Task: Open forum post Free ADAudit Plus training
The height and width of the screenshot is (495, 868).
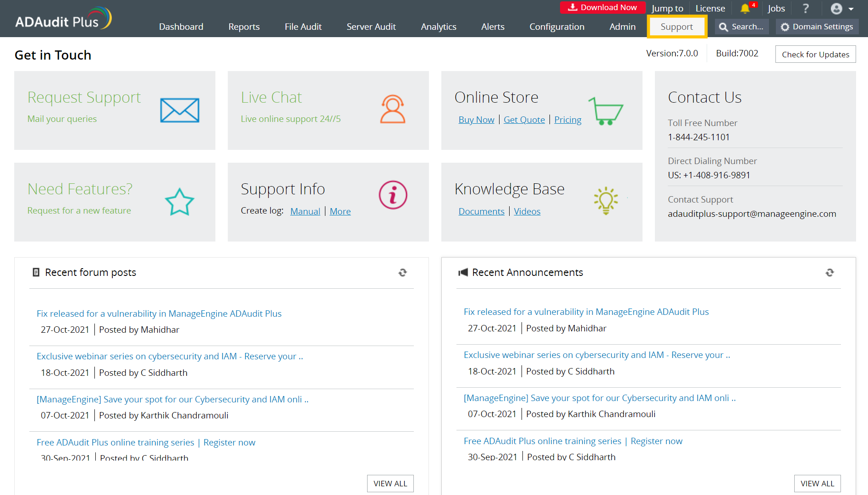Action: coord(146,442)
